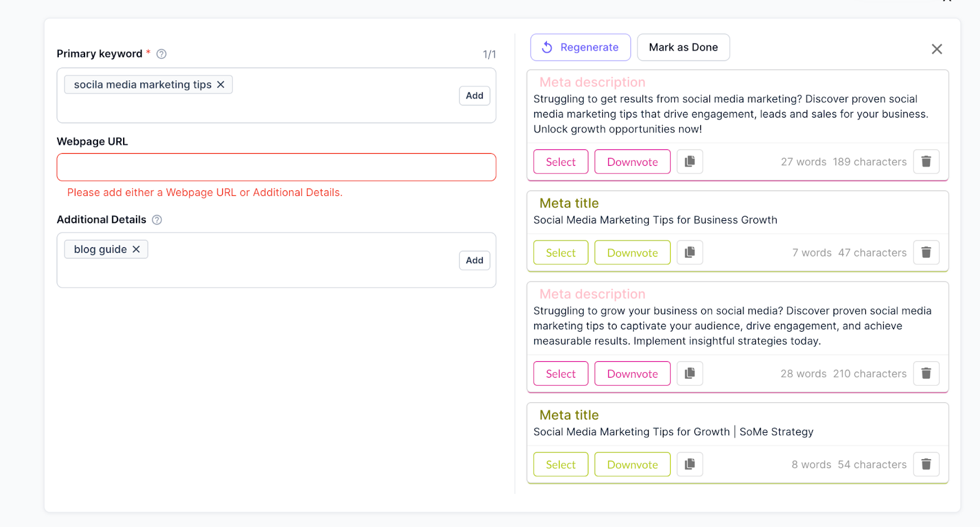This screenshot has height=527, width=980.
Task: Focus the Webpage URL input field
Action: click(276, 167)
